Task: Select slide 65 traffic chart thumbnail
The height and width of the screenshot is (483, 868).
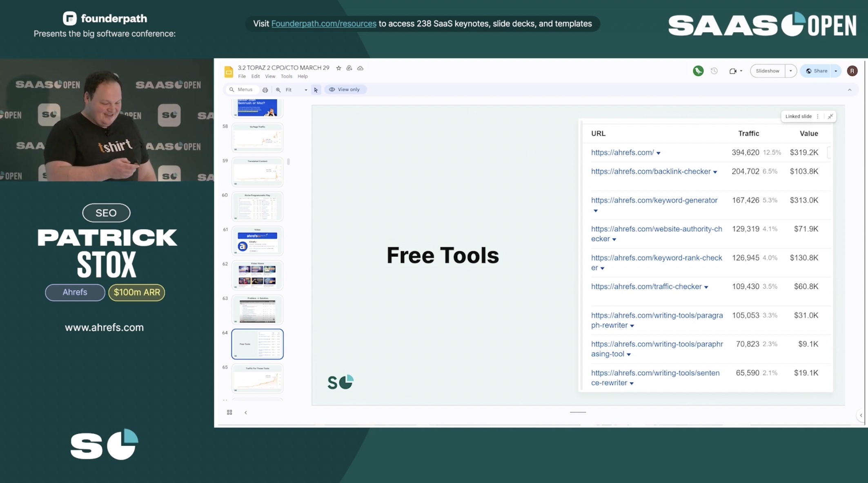Action: click(257, 378)
